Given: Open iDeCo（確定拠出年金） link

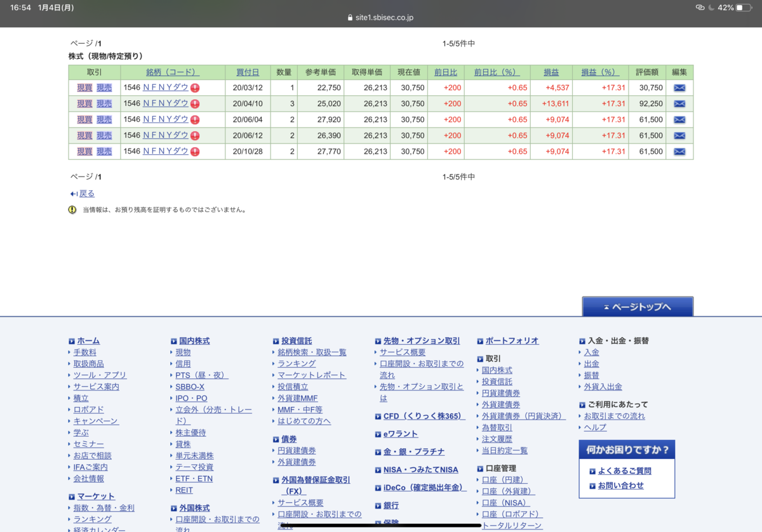Looking at the screenshot, I should tap(425, 488).
